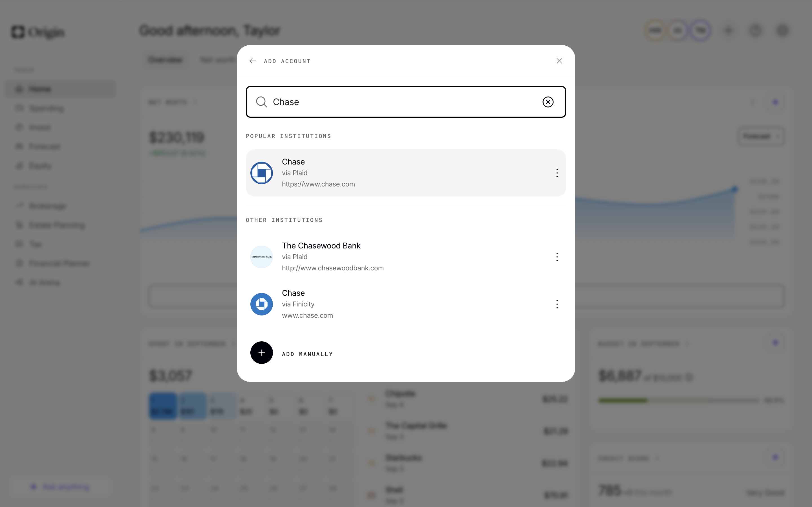Click the chasewoodbank.com URL text
Screen dimensions: 812x507
click(x=332, y=268)
